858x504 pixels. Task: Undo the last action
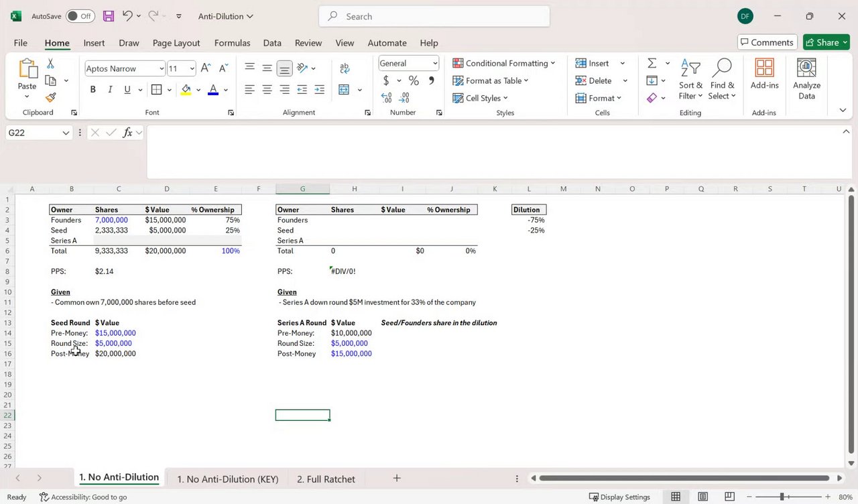pos(127,16)
